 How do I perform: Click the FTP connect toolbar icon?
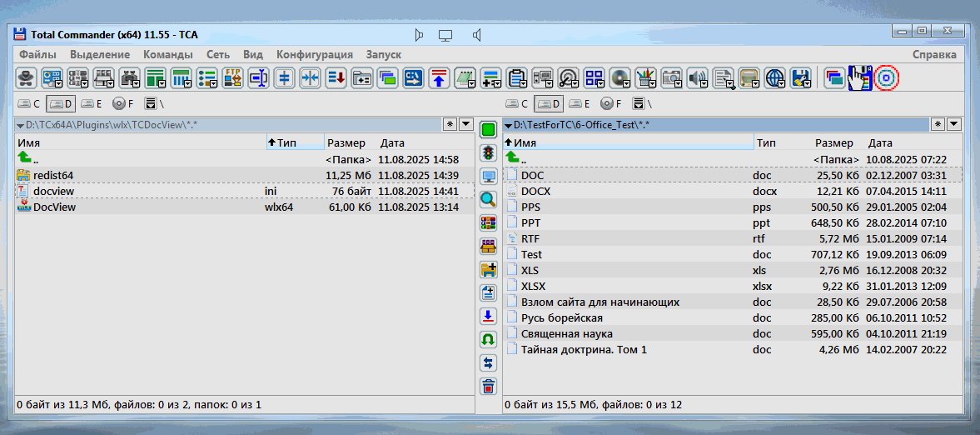click(233, 78)
